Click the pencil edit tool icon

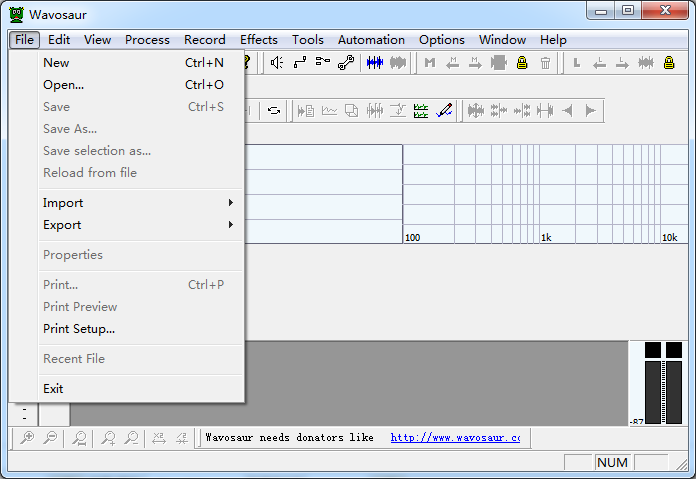(445, 110)
